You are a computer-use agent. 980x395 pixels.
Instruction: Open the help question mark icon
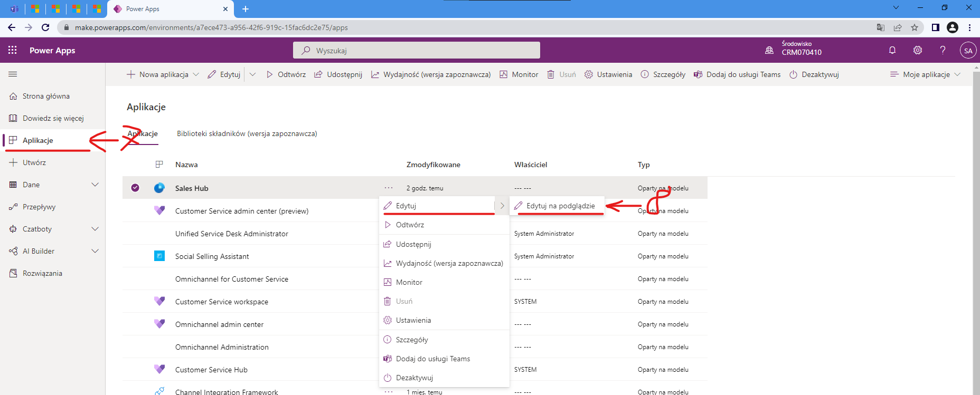[x=943, y=50]
